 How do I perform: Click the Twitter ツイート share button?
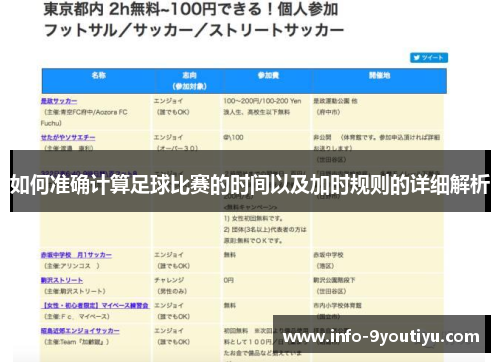click(429, 58)
